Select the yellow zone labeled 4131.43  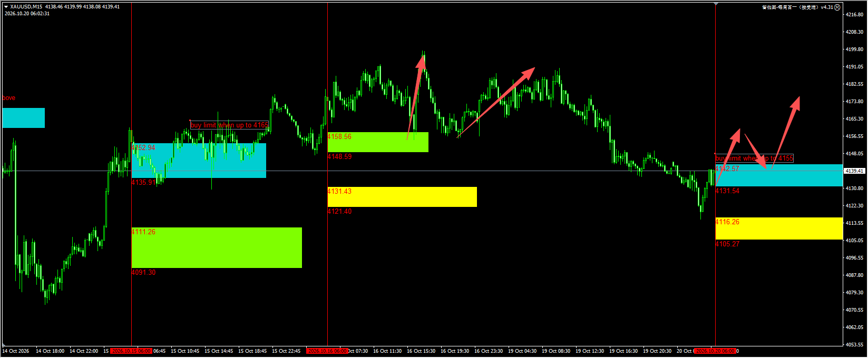[402, 197]
